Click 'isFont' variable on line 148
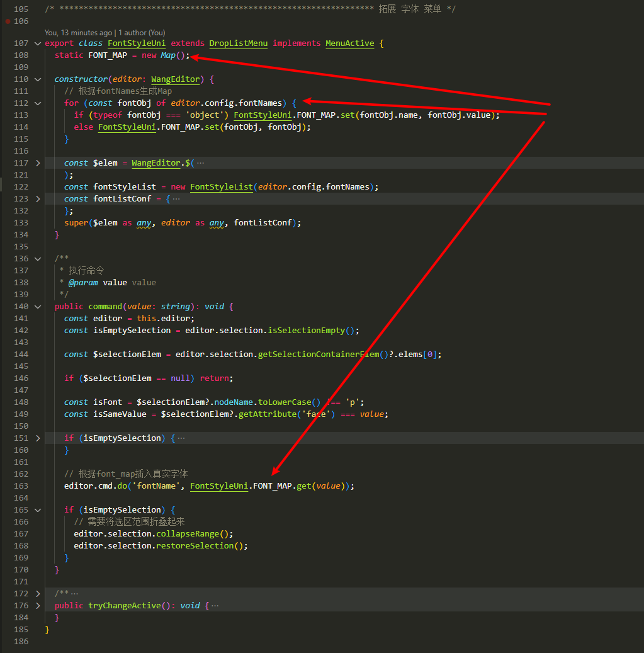This screenshot has height=653, width=644. (108, 402)
